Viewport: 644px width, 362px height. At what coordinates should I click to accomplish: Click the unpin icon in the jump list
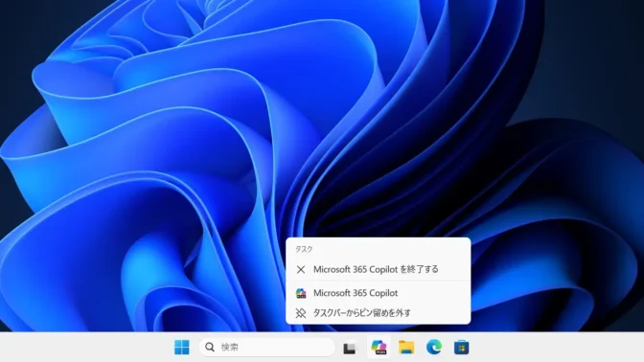click(301, 313)
